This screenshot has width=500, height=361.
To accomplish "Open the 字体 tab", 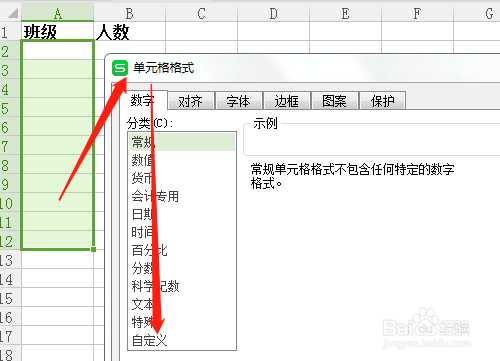I will [238, 101].
